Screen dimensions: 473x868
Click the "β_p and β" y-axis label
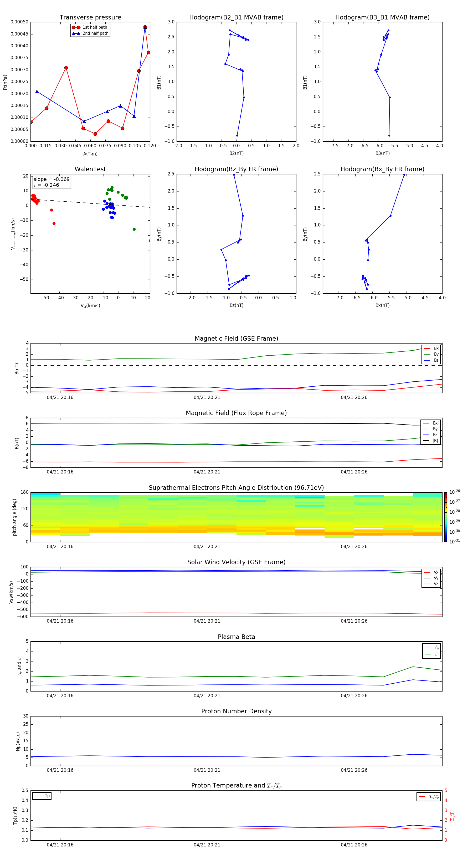(19, 667)
